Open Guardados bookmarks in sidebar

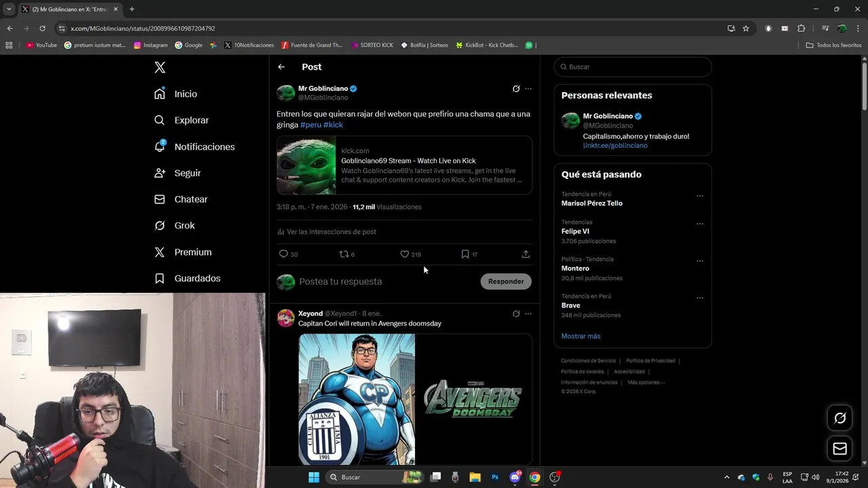(x=187, y=279)
